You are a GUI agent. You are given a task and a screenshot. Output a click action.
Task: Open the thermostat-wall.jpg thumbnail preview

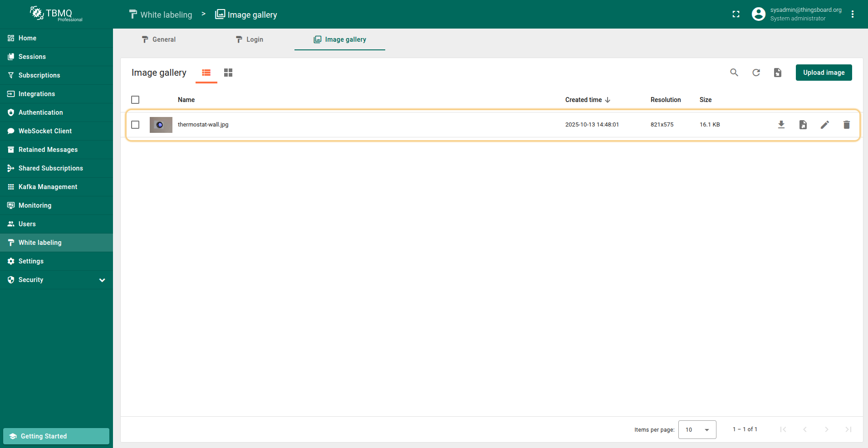[161, 125]
